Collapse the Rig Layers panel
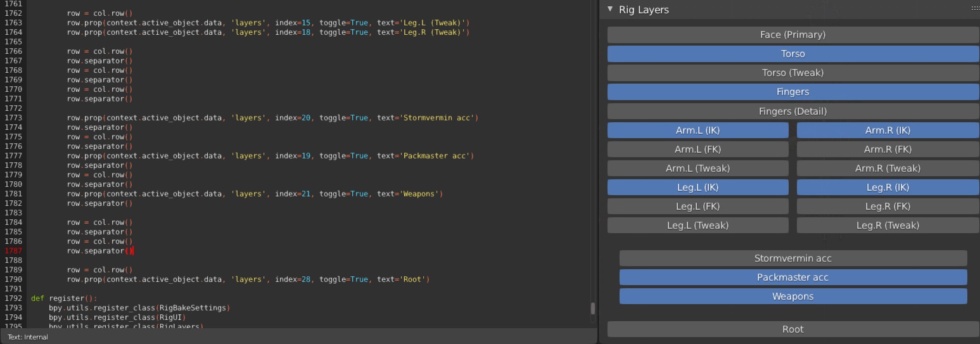Screen dimensions: 980x344 coord(610,9)
